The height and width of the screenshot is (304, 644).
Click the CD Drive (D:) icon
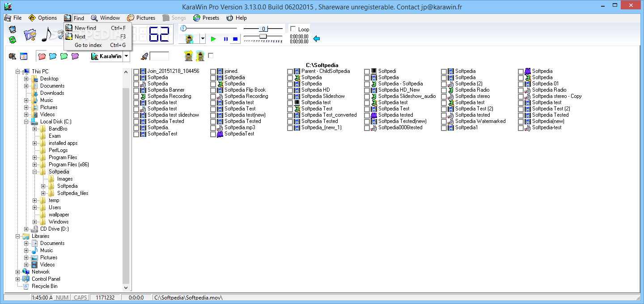[x=34, y=229]
